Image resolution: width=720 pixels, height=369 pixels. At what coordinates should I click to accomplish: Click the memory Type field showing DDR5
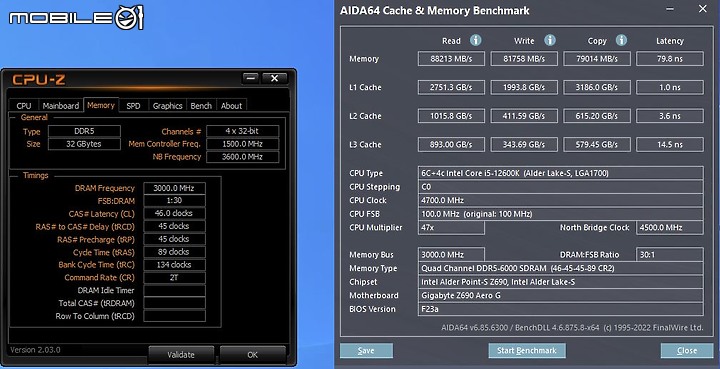click(84, 131)
